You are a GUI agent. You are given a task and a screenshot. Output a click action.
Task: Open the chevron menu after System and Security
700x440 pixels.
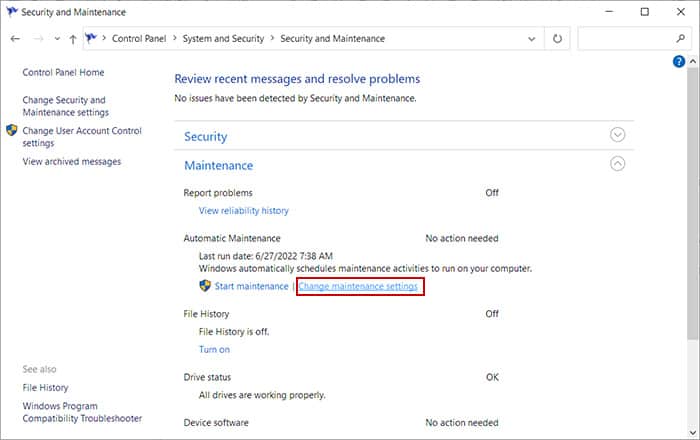272,38
